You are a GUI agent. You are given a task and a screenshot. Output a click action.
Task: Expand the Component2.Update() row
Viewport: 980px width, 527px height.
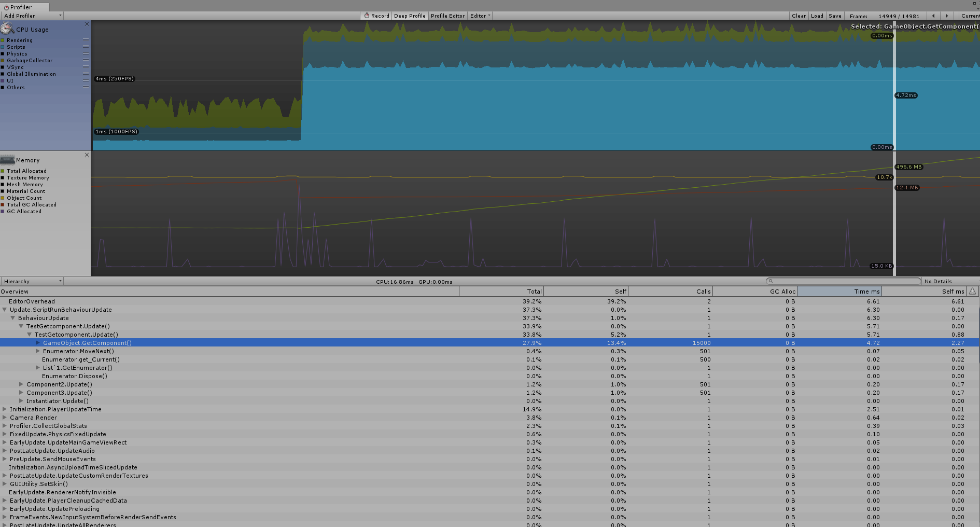[21, 384]
